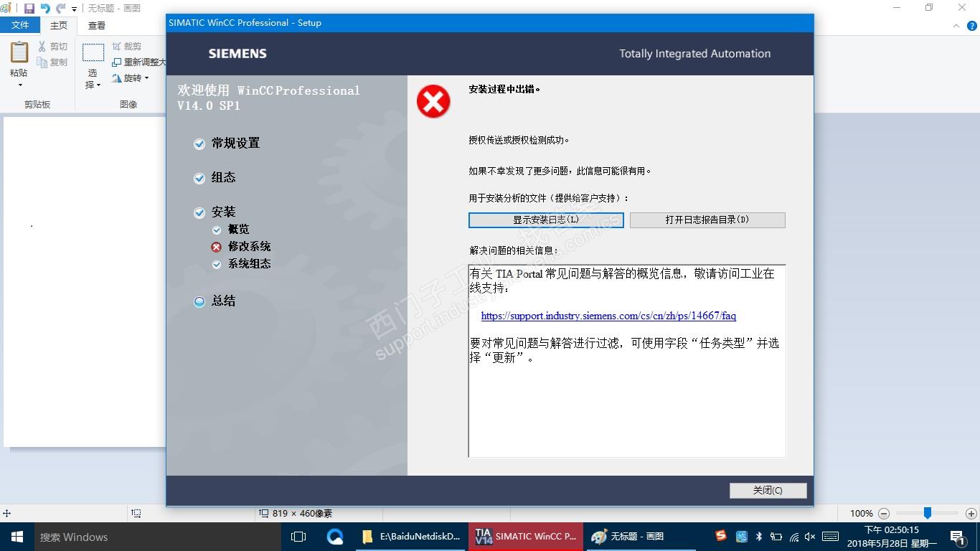Image resolution: width=980 pixels, height=551 pixels.
Task: Click the Bluetooth tray icon
Action: (x=759, y=536)
